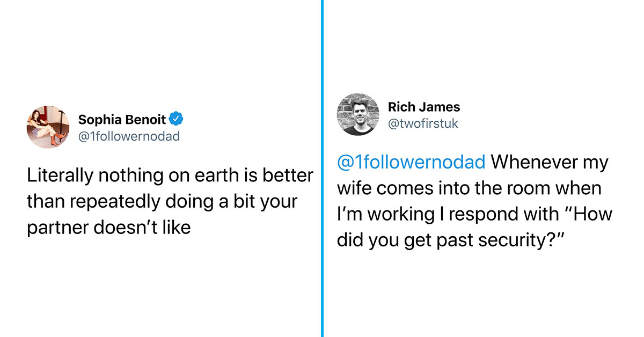Click the Rich James display name
644x337 pixels.
coord(424,106)
